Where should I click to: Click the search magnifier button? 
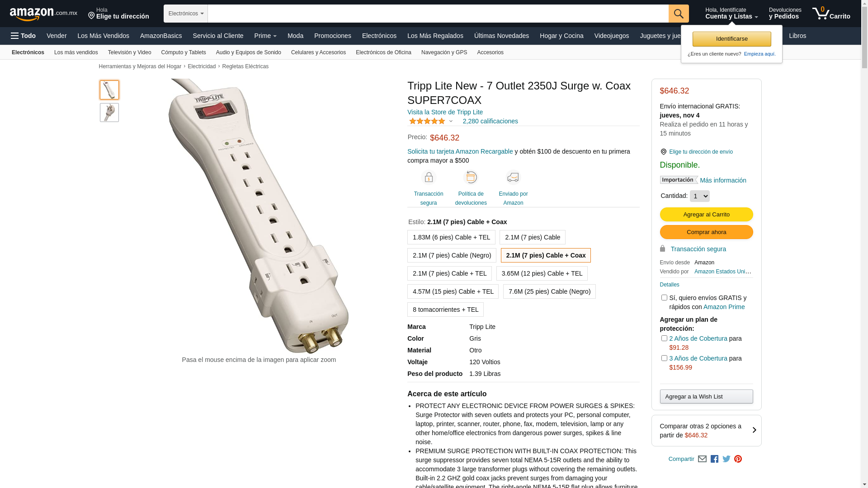pos(679,14)
